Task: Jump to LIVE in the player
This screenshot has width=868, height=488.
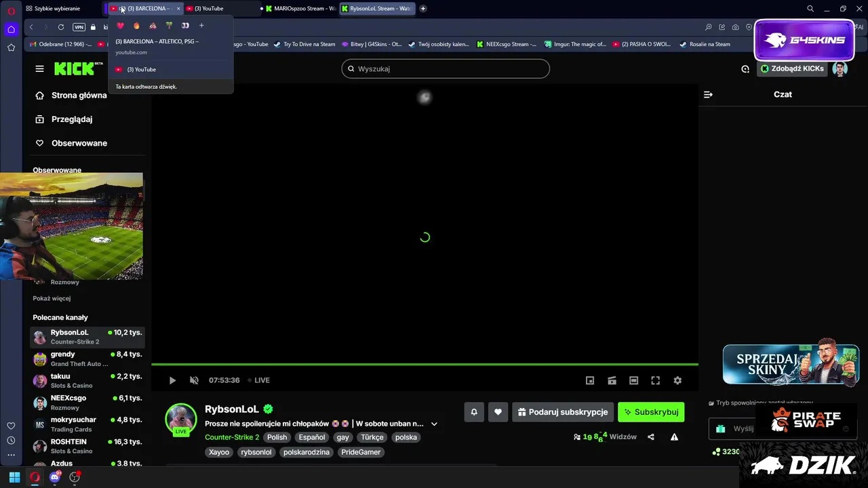Action: (258, 380)
